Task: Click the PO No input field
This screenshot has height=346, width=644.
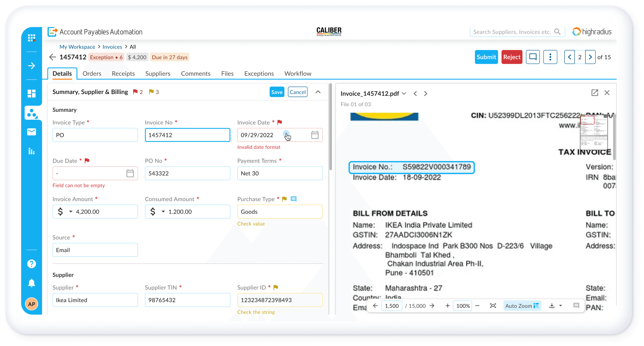Action: coord(187,173)
